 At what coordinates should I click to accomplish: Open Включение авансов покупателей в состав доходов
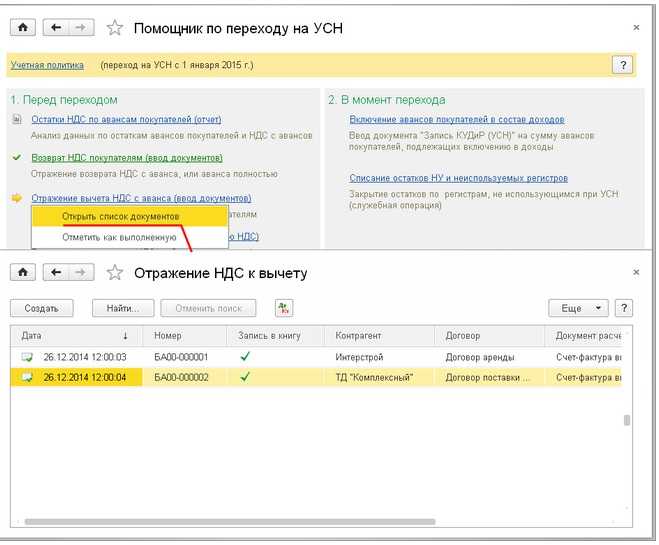point(457,119)
